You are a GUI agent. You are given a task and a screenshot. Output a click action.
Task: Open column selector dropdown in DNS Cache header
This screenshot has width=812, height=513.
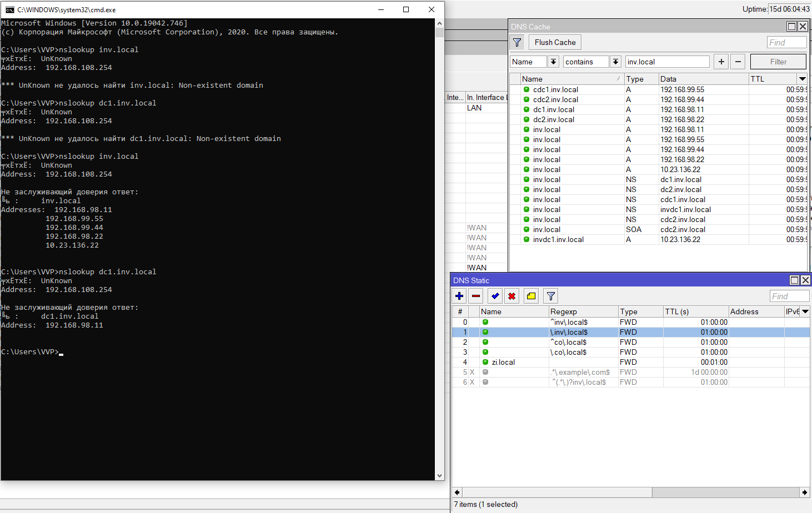[802, 79]
